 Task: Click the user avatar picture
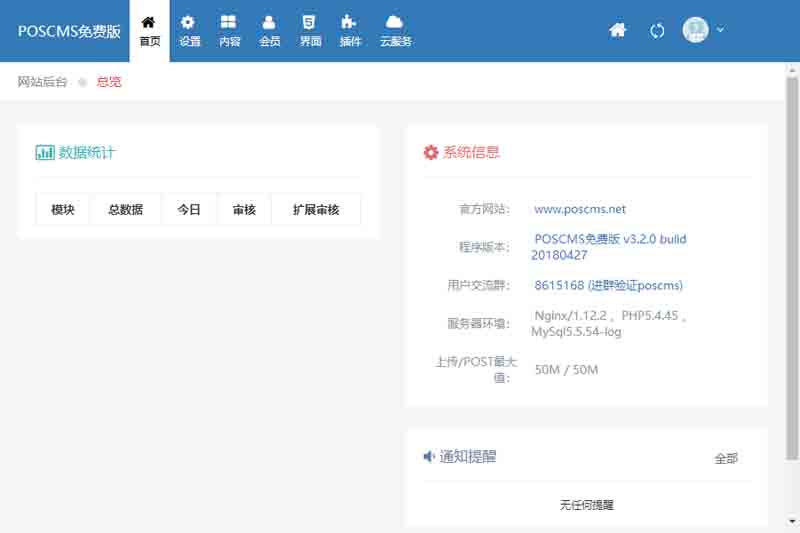point(695,30)
